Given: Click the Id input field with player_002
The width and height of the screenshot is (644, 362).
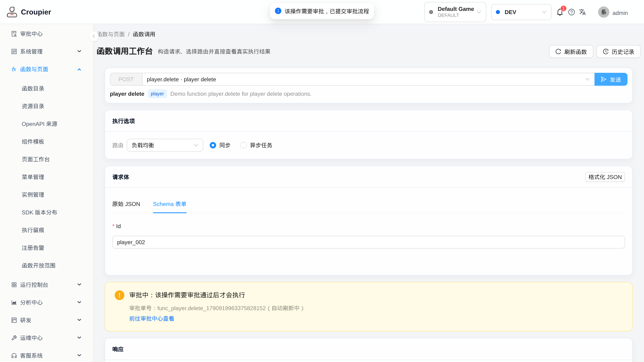Looking at the screenshot, I should pyautogui.click(x=368, y=242).
